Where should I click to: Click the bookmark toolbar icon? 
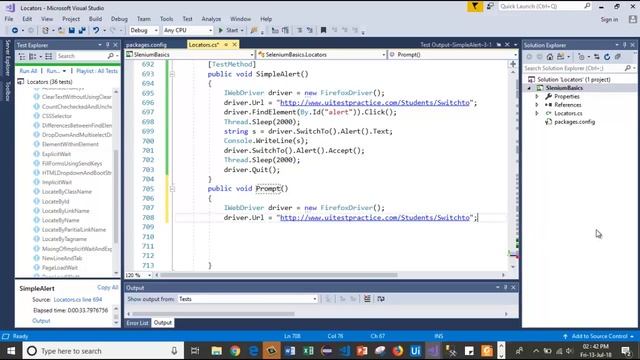[323, 30]
